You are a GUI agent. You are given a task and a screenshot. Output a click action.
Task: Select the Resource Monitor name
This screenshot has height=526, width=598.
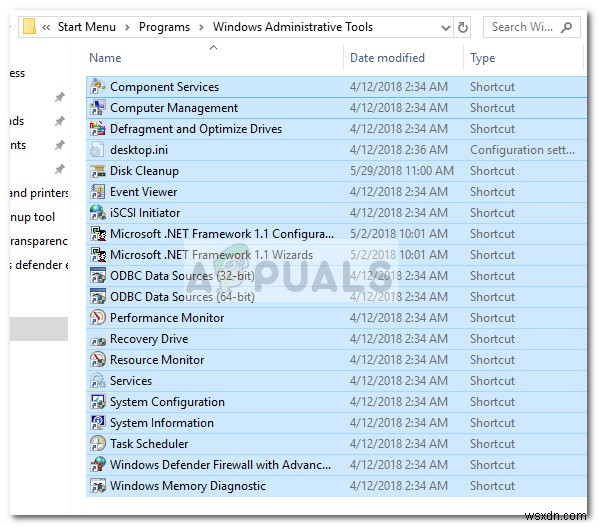[157, 360]
